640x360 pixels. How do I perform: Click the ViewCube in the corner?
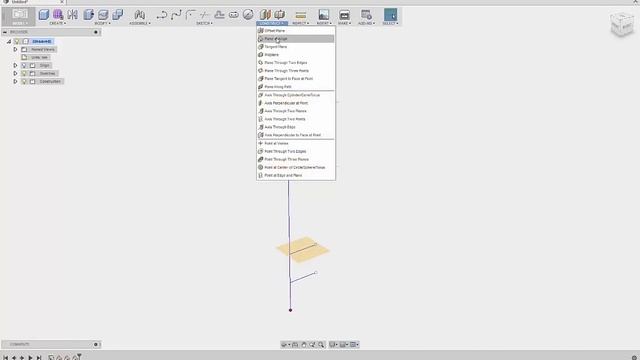[x=622, y=24]
